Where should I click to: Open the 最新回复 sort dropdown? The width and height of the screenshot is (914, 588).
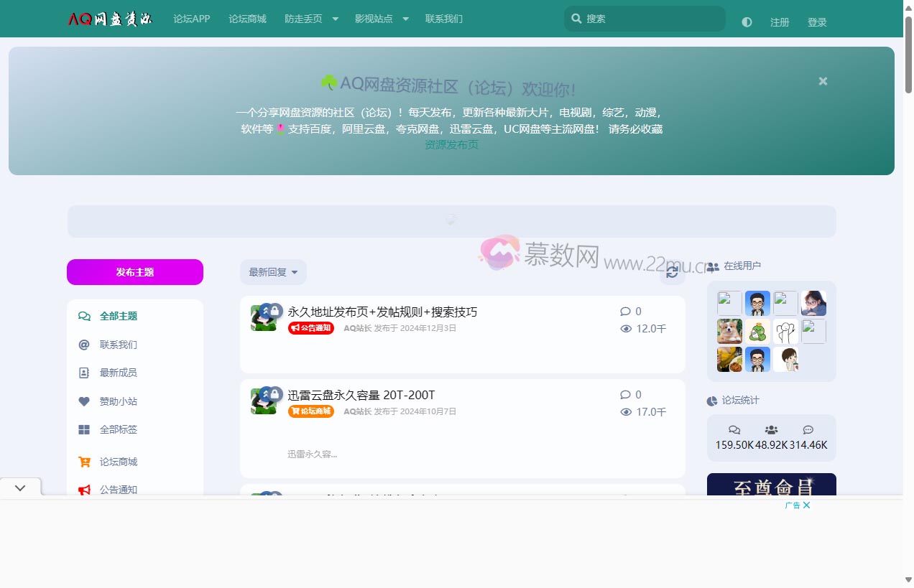coord(273,271)
